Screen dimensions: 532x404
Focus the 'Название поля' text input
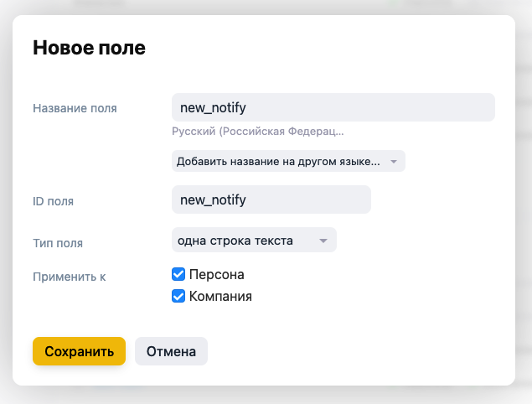pos(333,107)
